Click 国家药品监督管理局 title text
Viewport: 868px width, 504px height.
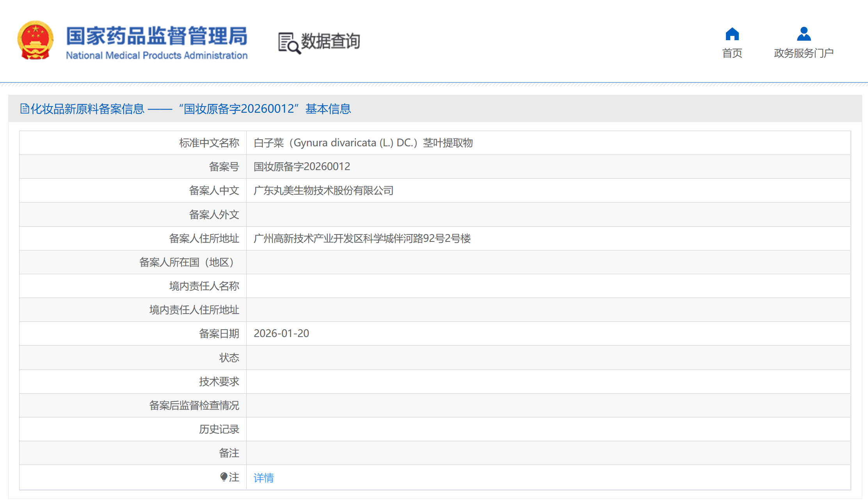[x=157, y=36]
